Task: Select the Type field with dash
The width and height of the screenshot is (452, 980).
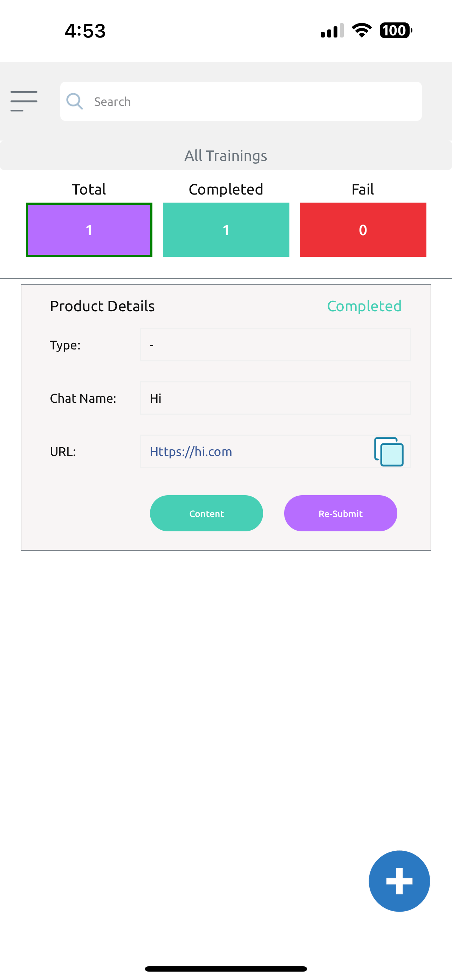Action: pyautogui.click(x=275, y=345)
